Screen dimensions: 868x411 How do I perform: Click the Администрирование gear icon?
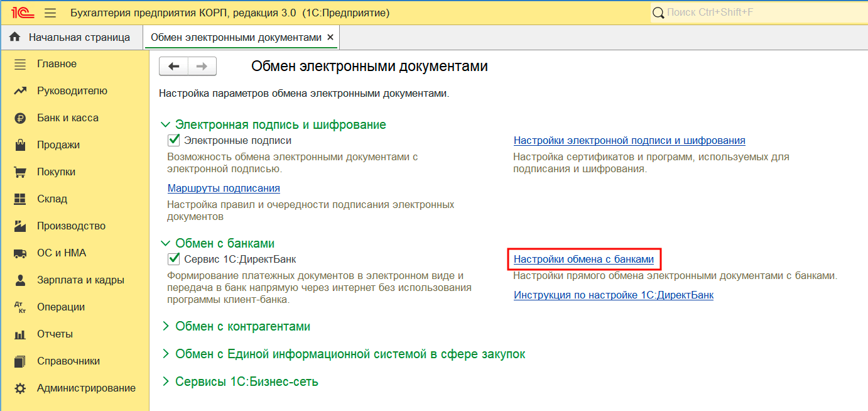pos(20,388)
